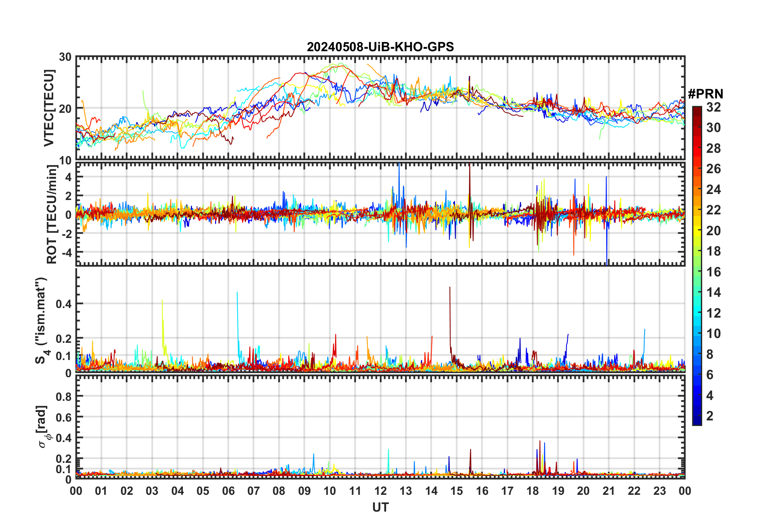Click UT x-axis hour label "09"
The height and width of the screenshot is (532, 761).
pos(304,491)
